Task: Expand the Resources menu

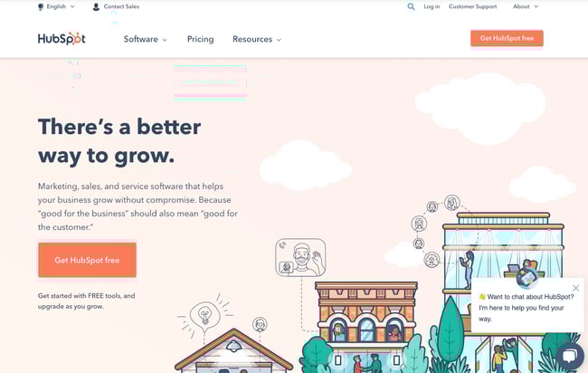Action: click(257, 39)
